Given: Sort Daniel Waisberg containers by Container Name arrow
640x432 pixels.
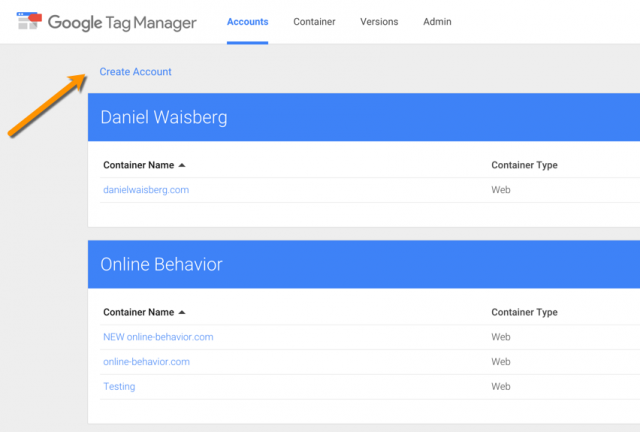Looking at the screenshot, I should (182, 165).
